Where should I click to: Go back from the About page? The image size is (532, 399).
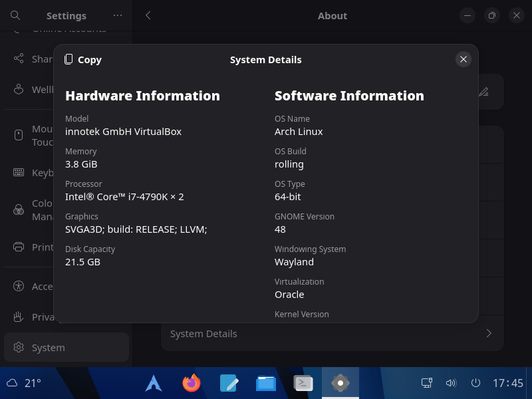148,15
